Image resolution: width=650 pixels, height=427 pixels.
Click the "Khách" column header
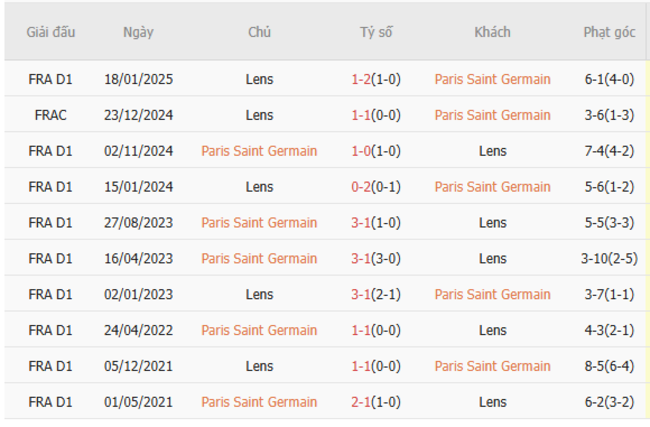pyautogui.click(x=492, y=32)
